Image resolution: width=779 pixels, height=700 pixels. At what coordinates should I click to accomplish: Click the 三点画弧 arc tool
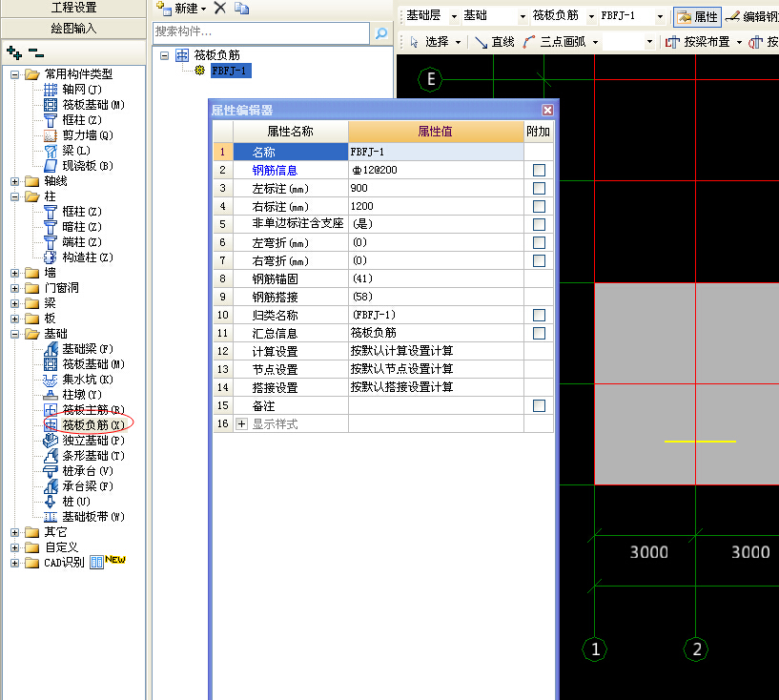tap(555, 42)
